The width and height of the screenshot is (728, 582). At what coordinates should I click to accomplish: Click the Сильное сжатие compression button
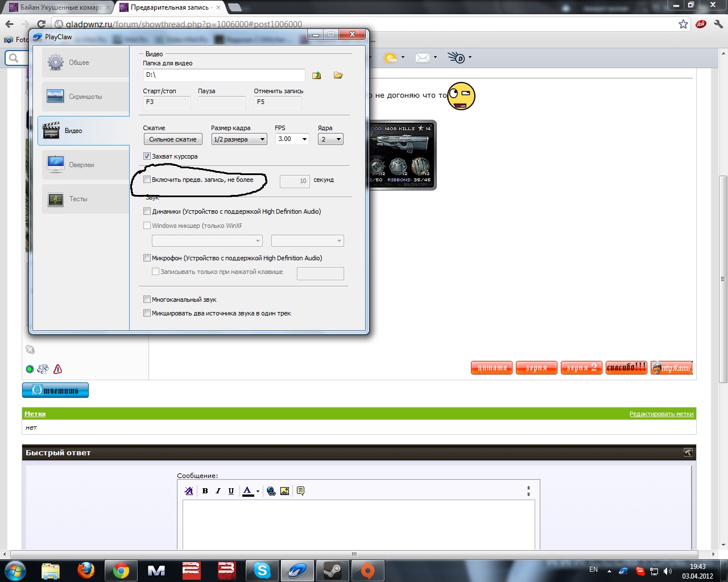click(x=173, y=139)
